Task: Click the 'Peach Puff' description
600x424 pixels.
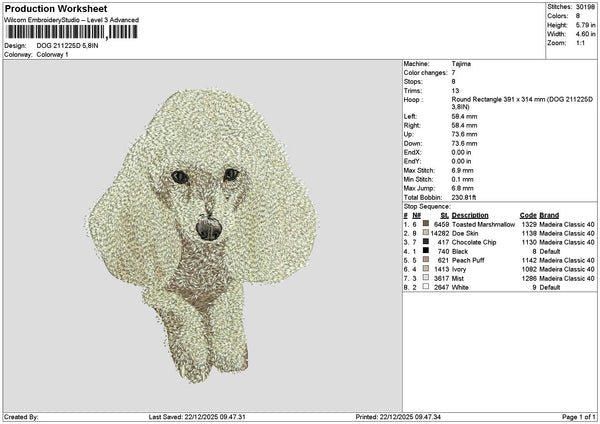Action: (x=468, y=260)
